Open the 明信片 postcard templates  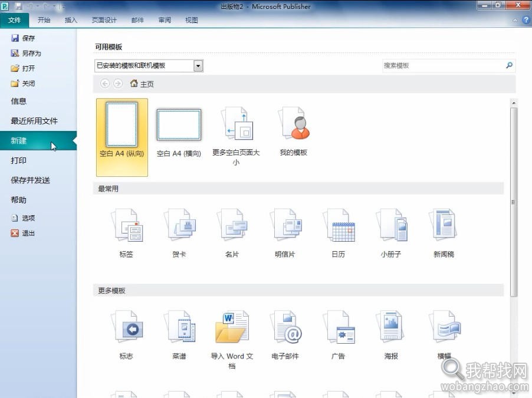[285, 225]
